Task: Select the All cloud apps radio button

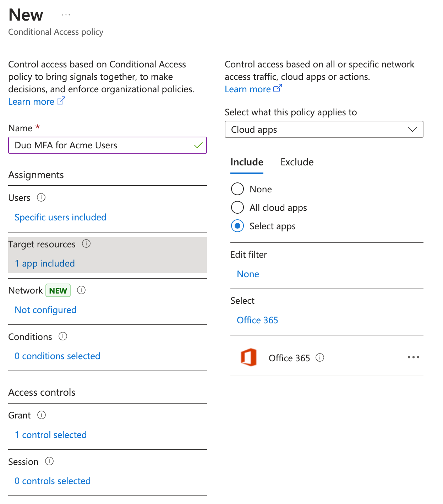Action: (x=237, y=207)
